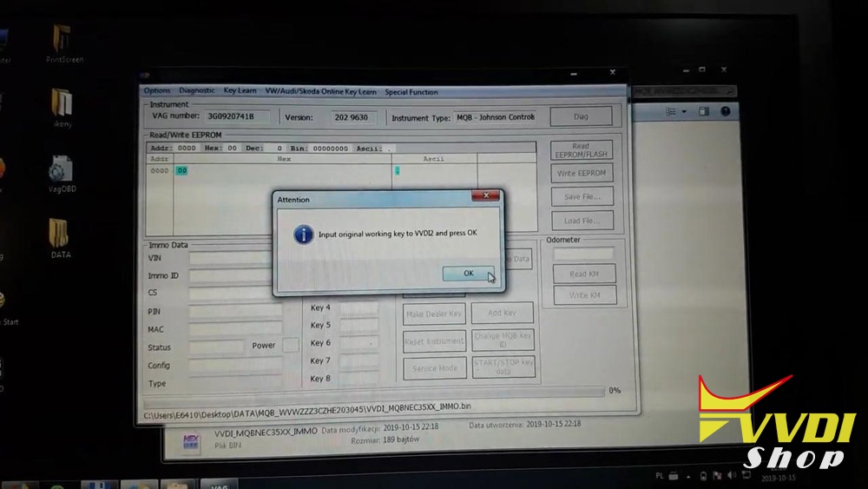Open the Special Function menu
Viewport: 868px width, 489px height.
point(411,92)
